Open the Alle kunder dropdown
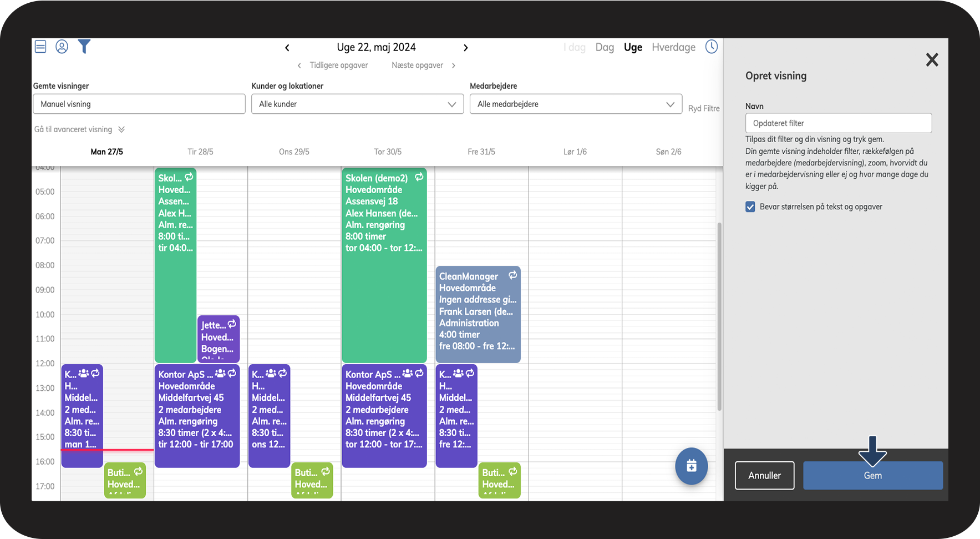The width and height of the screenshot is (980, 539). pos(357,104)
